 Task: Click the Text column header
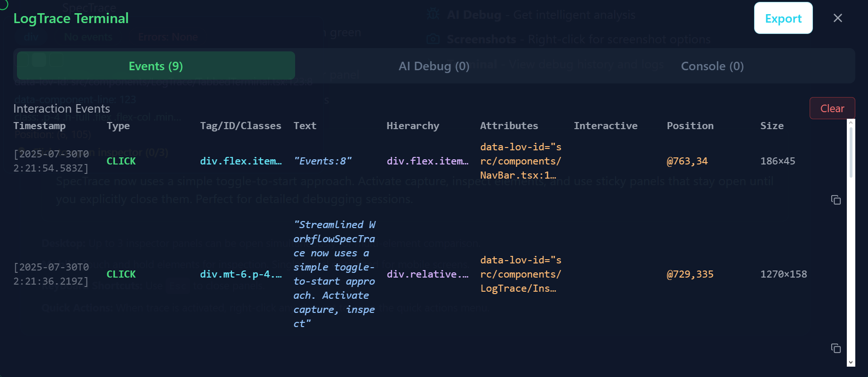[305, 126]
